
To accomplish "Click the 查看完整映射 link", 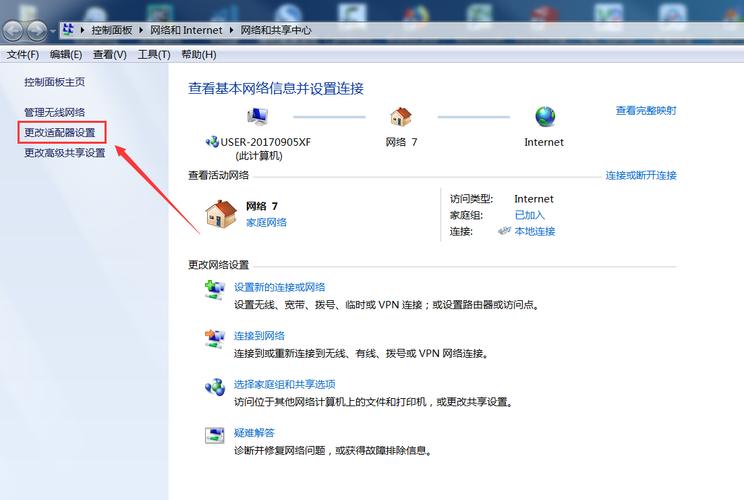I will pos(646,111).
